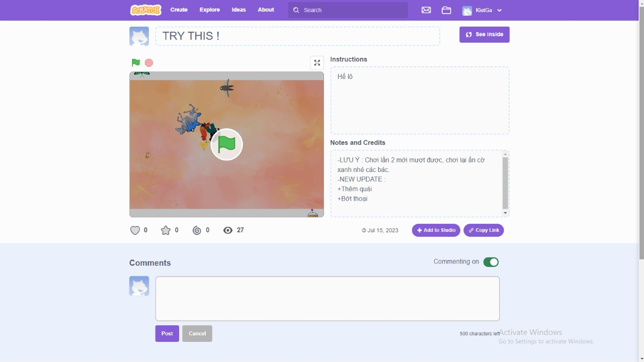The width and height of the screenshot is (644, 362).
Task: Turn off the Commenting on toggle
Action: [x=491, y=262]
